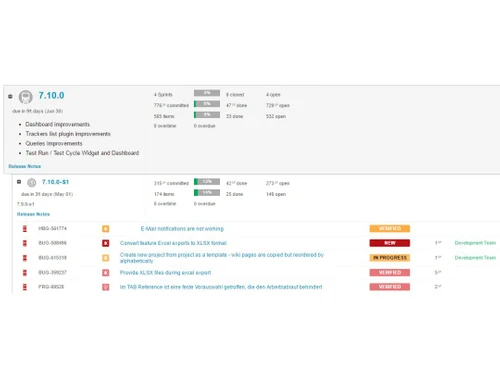Open 'Provide XLSX files during excel export'
This screenshot has width=500, height=375.
[165, 273]
